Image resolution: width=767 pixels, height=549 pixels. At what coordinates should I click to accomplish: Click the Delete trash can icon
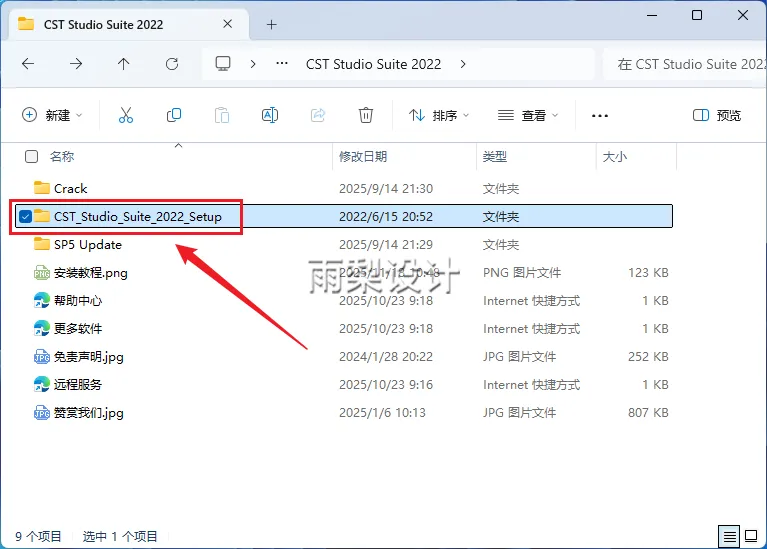coord(365,115)
